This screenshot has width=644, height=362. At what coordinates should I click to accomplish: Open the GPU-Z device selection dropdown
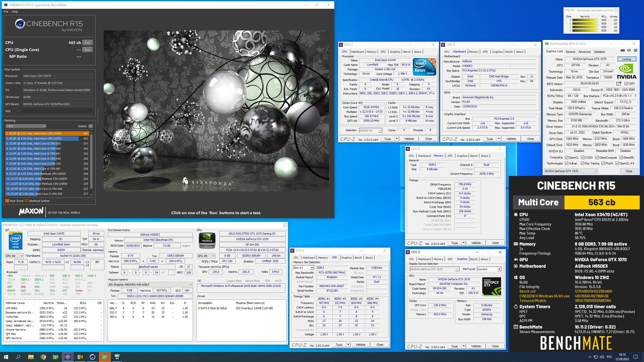tap(571, 171)
